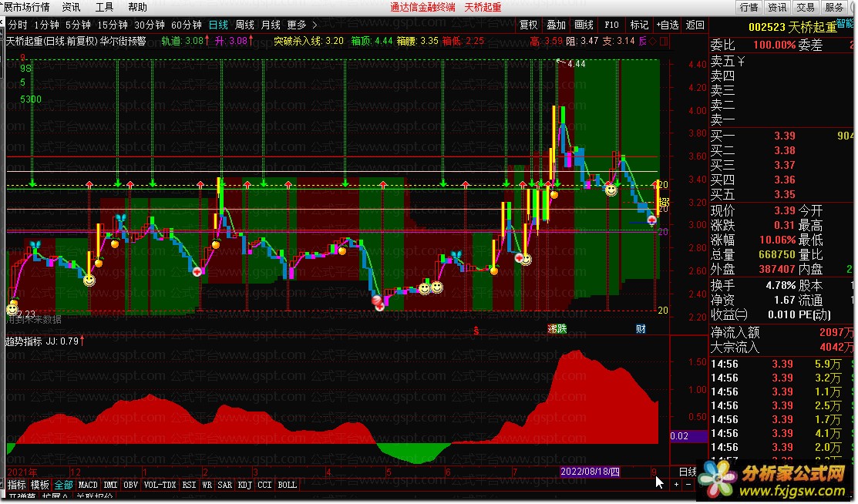Select the 日线 daily period tab
Viewport: 858px width, 504px height.
click(x=218, y=25)
